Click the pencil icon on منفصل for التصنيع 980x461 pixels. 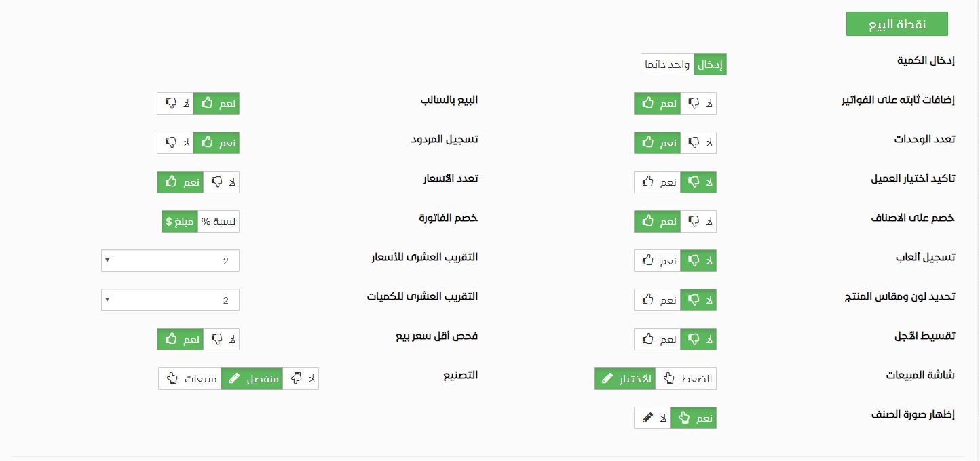coord(233,379)
